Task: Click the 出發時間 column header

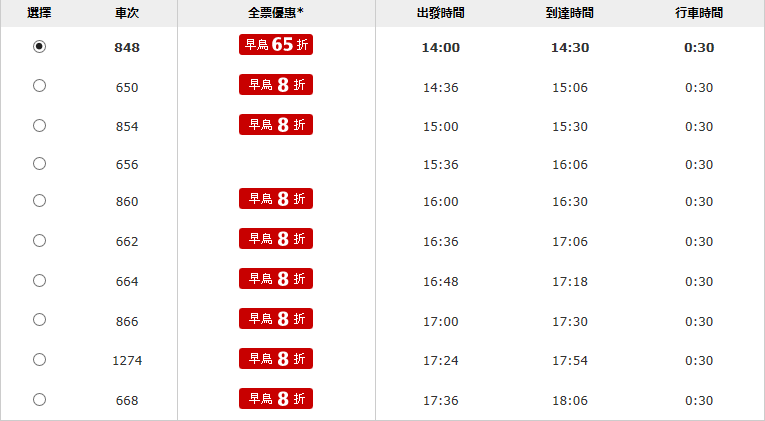Action: point(441,14)
